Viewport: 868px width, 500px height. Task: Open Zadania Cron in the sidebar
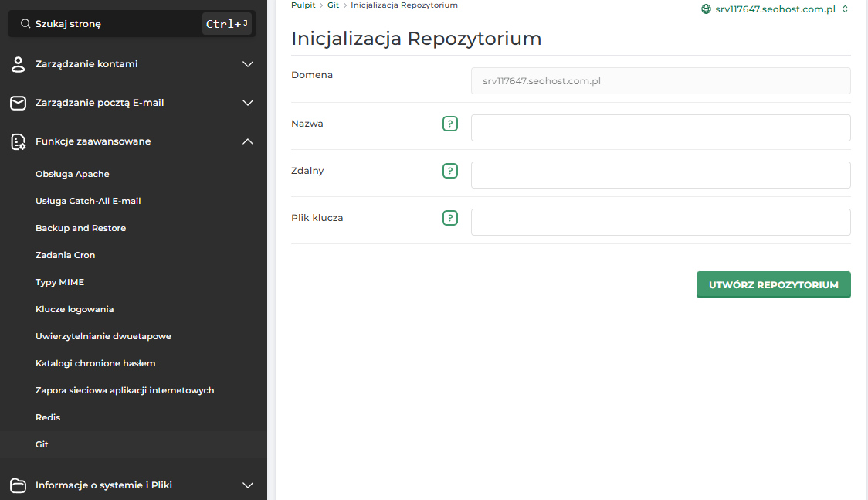tap(66, 255)
